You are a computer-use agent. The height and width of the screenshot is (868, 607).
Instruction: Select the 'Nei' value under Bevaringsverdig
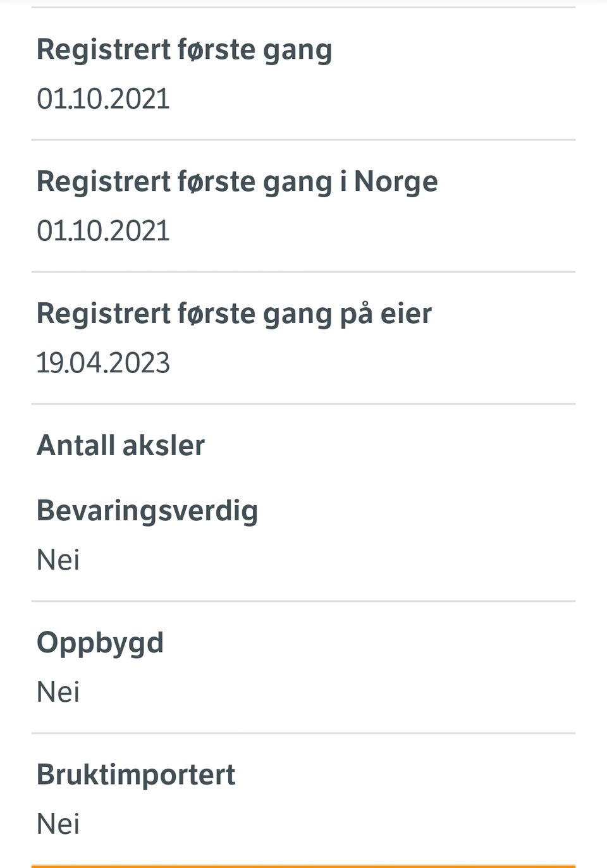click(58, 560)
